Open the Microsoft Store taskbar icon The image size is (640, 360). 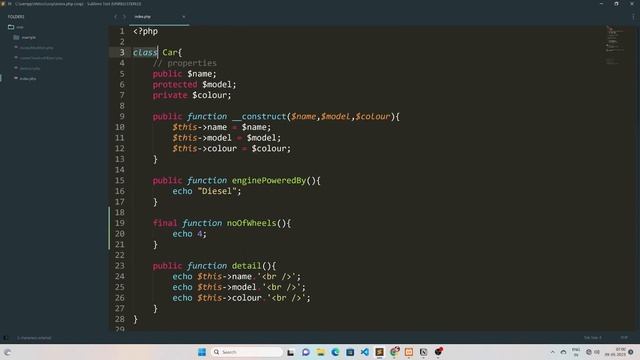coord(350,352)
